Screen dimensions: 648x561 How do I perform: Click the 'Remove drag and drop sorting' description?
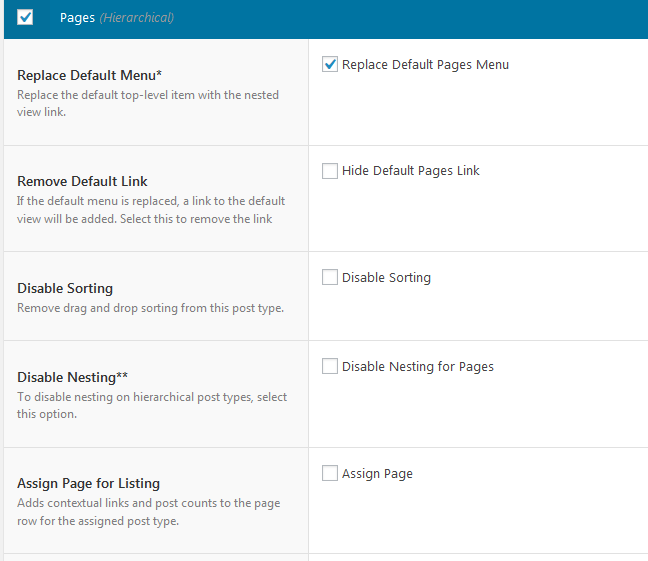(150, 308)
